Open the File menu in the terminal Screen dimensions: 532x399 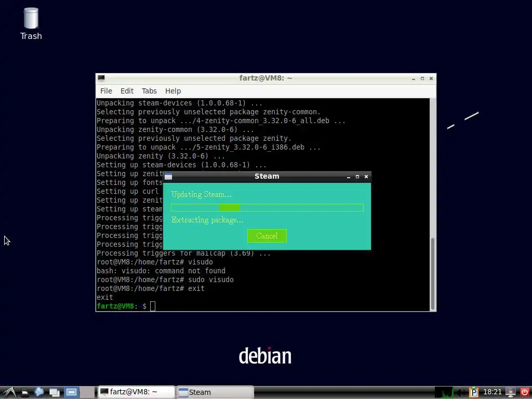coord(106,91)
